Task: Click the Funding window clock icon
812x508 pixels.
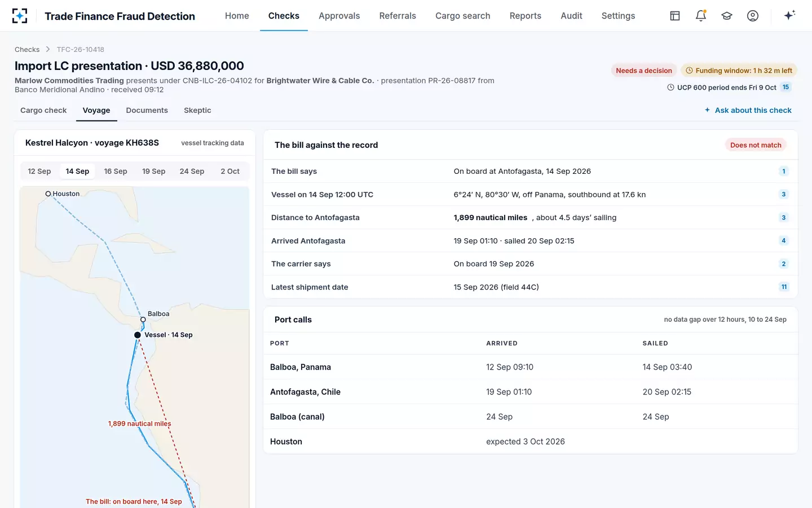Action: pos(689,71)
